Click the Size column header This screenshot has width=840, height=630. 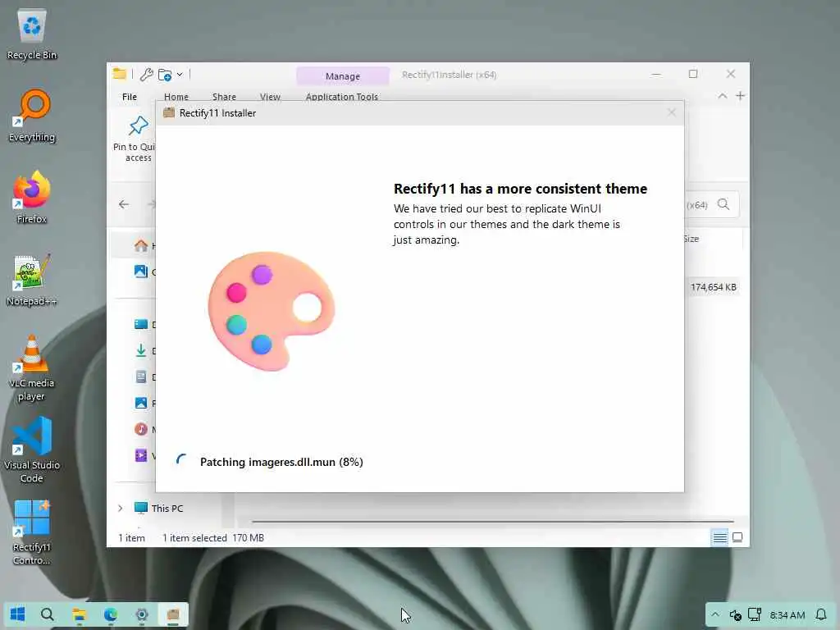(691, 239)
